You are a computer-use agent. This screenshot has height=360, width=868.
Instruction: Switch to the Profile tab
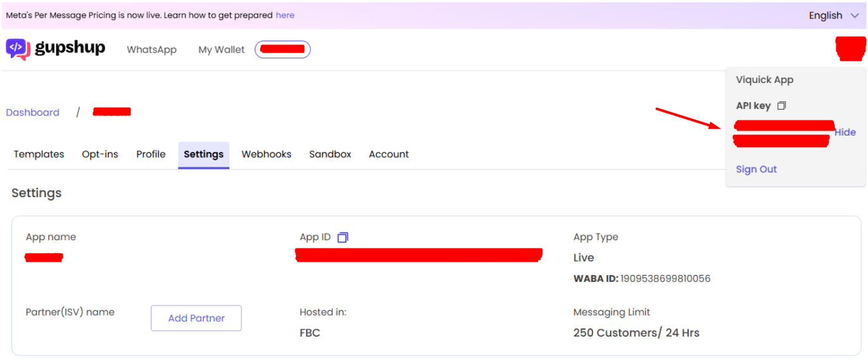[x=151, y=154]
